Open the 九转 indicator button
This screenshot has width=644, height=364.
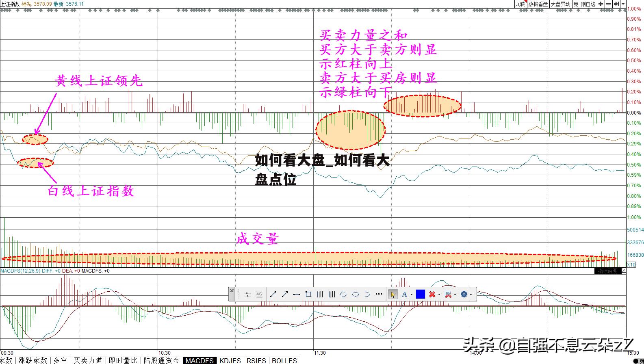pyautogui.click(x=520, y=4)
